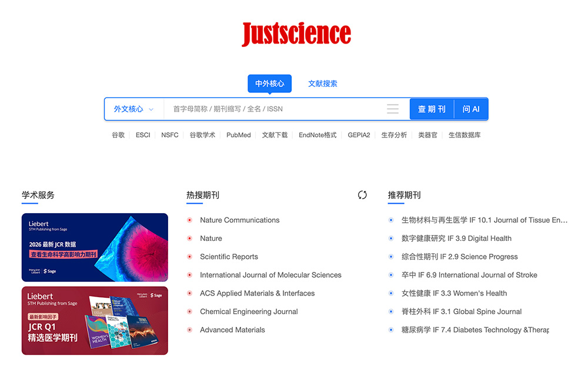Click the 热搜期刊 section heading
The width and height of the screenshot is (588, 373).
[203, 195]
